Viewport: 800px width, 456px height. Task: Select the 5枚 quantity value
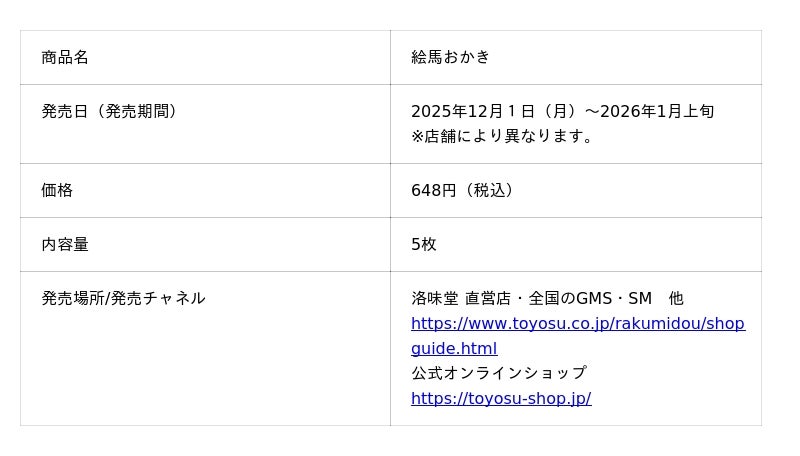423,244
